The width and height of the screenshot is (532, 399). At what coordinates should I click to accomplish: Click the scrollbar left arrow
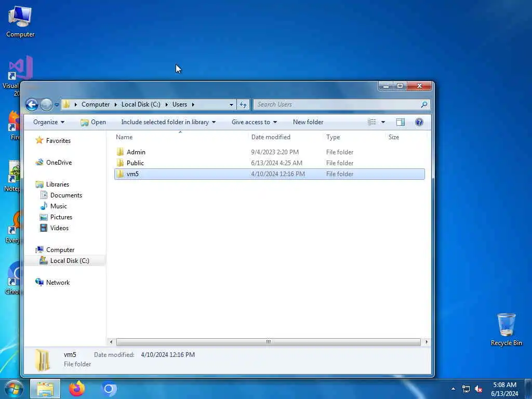[x=111, y=342]
